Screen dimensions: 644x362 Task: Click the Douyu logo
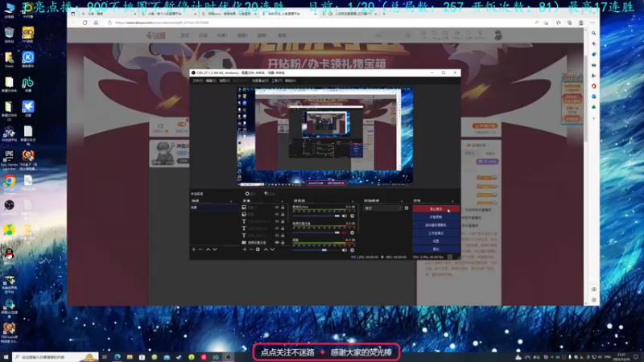156,35
